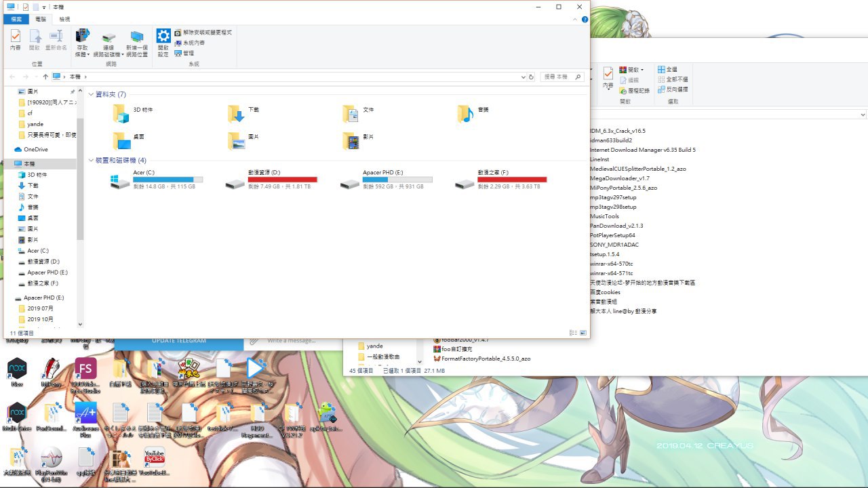
Task: Open the Nox desktop shortcut
Action: point(17,373)
